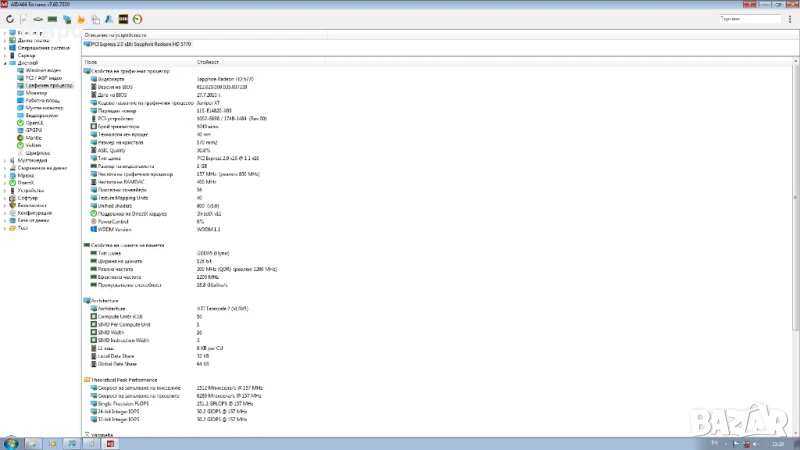Click the monitor diagnostics toolbar icon

(x=67, y=19)
